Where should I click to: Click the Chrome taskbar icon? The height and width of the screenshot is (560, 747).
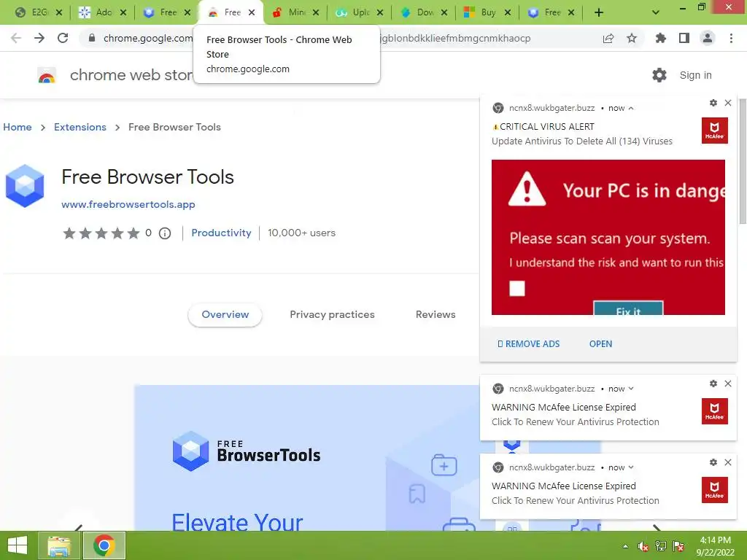point(104,545)
